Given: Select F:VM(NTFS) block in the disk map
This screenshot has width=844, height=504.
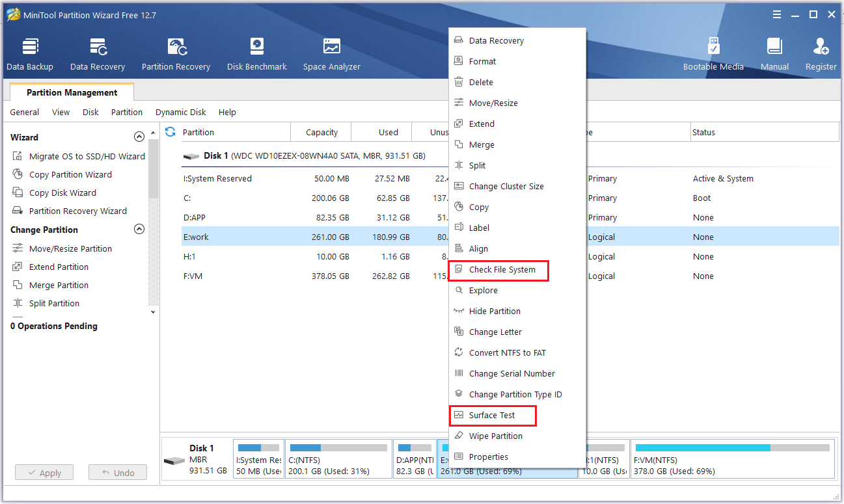Looking at the screenshot, I should click(x=732, y=459).
